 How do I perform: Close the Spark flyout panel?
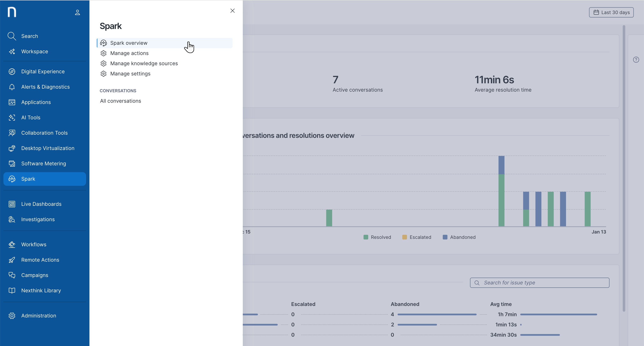click(x=232, y=10)
